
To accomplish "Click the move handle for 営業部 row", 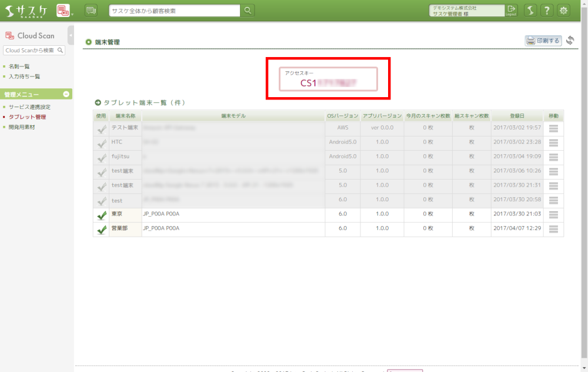I will click(553, 229).
